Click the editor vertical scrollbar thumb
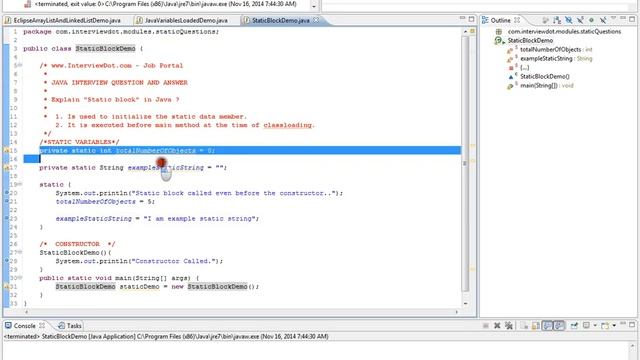640x360 pixels. [465, 163]
